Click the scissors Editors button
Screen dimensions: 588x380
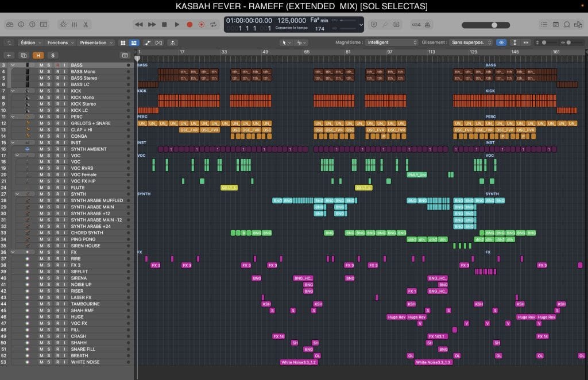coord(86,25)
